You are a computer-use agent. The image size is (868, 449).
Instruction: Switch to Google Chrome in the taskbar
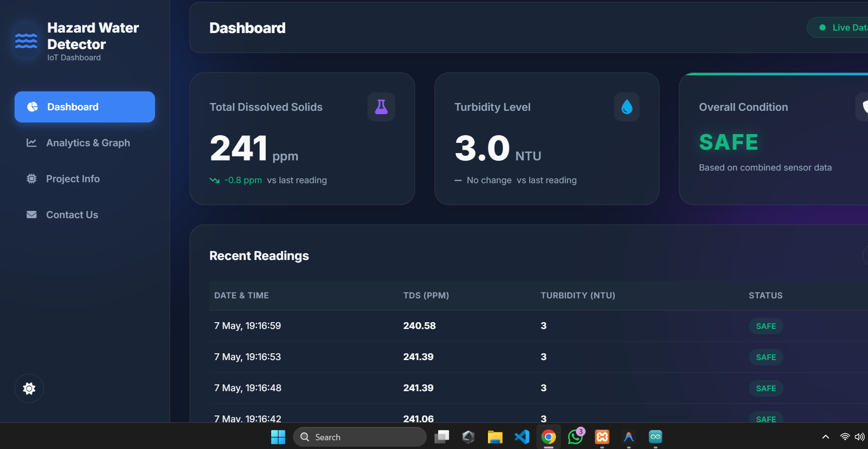[x=549, y=437]
